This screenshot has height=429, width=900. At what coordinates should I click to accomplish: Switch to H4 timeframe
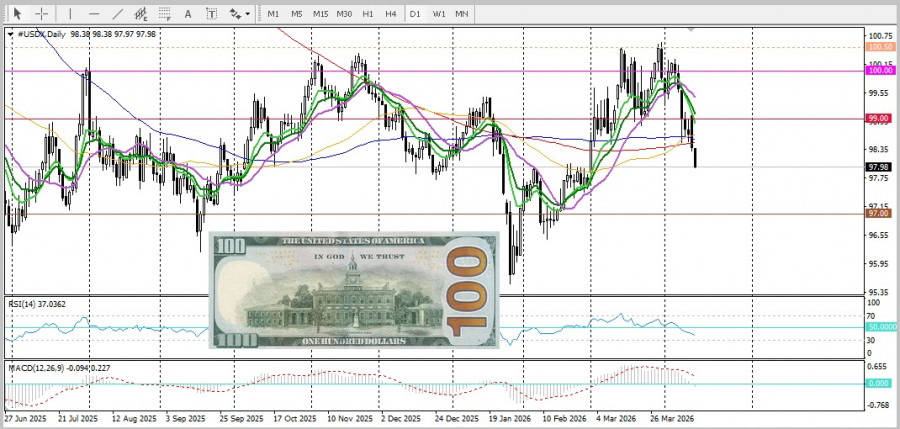tap(390, 14)
